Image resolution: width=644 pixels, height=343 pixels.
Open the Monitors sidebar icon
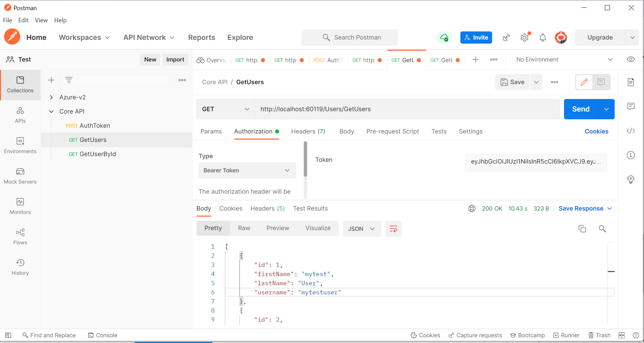(20, 206)
